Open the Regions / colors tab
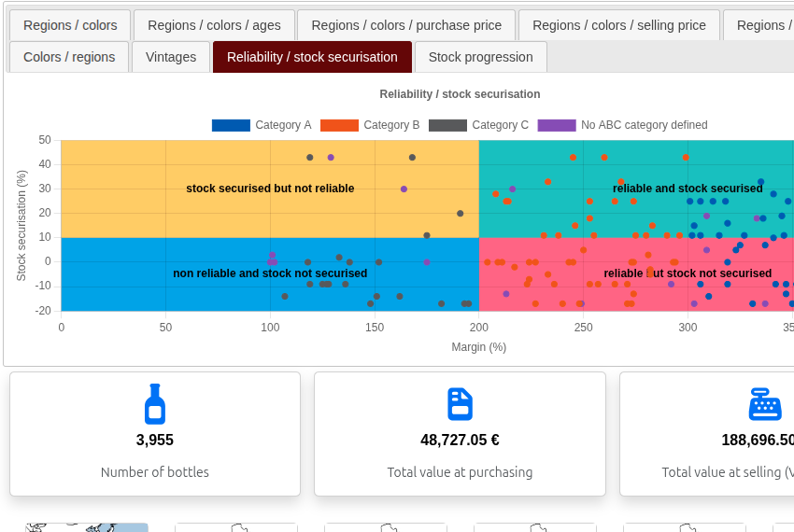794x532 pixels. [x=70, y=25]
